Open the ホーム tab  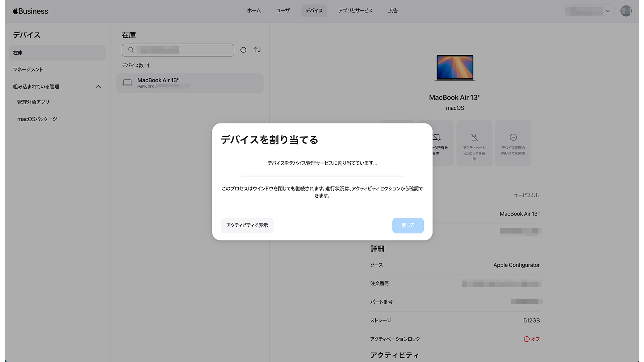pyautogui.click(x=254, y=11)
